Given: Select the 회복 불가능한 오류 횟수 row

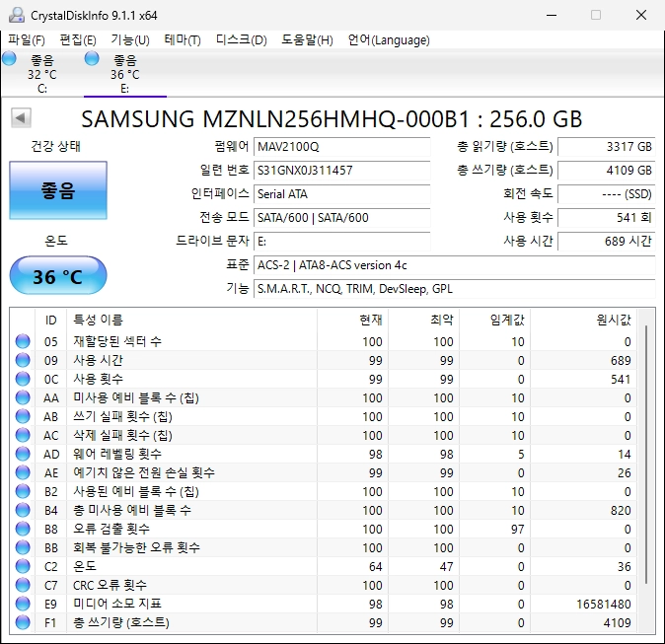Looking at the screenshot, I should [x=324, y=547].
